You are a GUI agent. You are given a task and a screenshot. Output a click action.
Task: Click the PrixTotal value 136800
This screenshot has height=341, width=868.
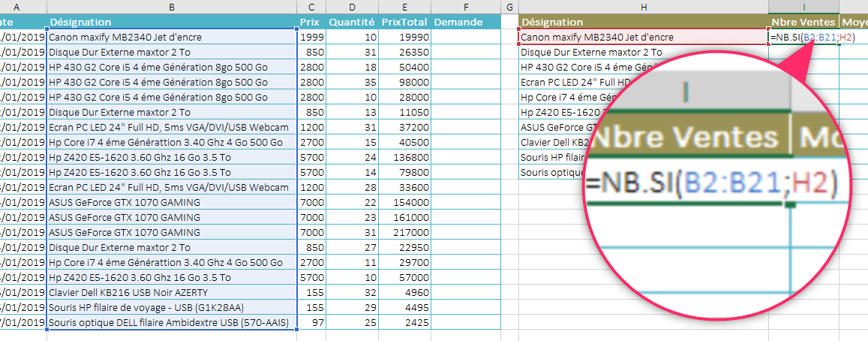click(404, 157)
